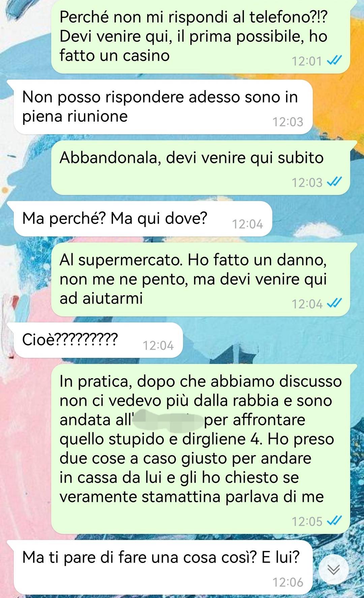364x598 pixels.
Task: Tap the 12:03 timestamp on the riunione message
Action: point(288,122)
